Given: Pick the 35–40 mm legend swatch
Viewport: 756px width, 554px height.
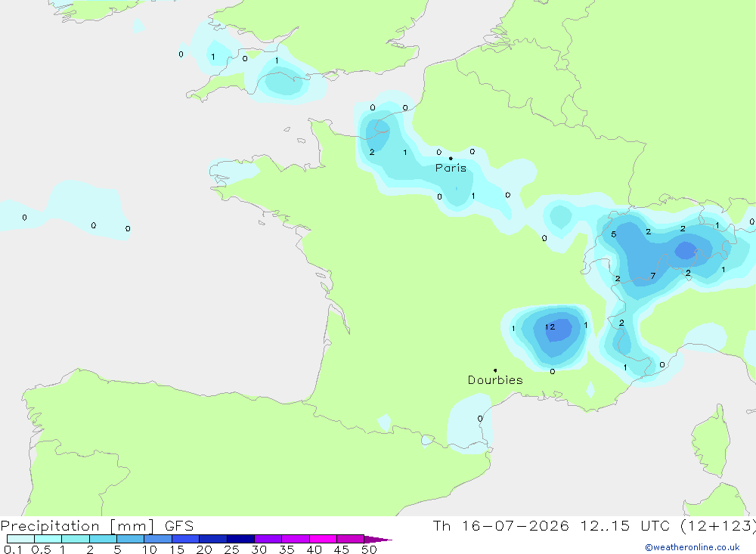Looking at the screenshot, I should 296,539.
